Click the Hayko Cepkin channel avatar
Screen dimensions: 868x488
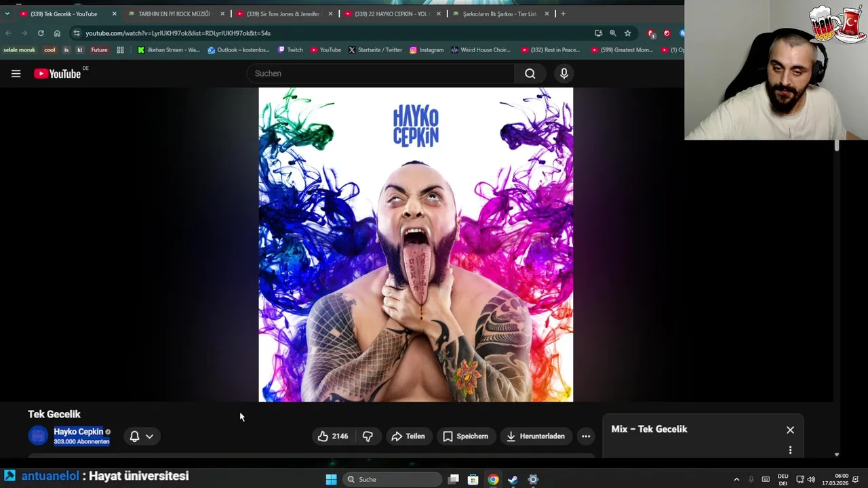(38, 436)
